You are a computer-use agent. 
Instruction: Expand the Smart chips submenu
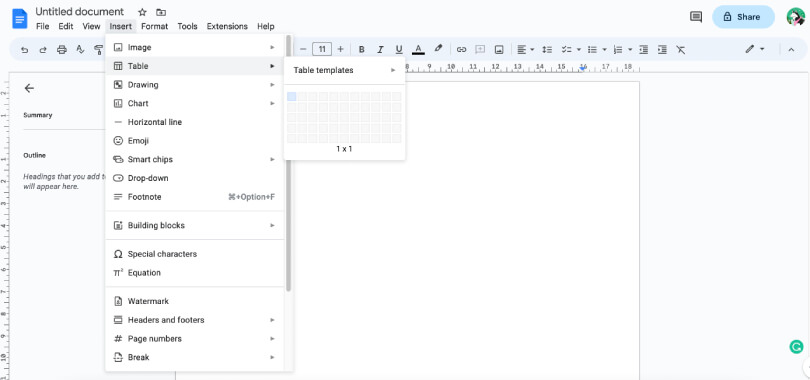195,160
